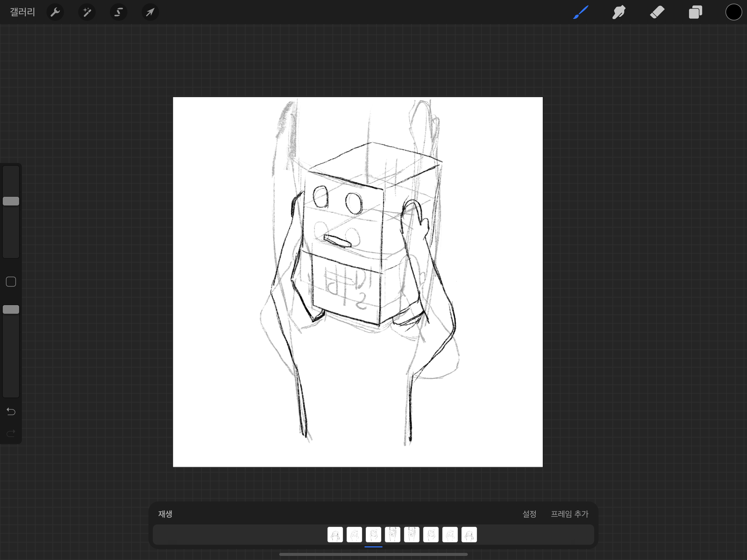Select the Brush tool
Screen dimensions: 747x560
coord(581,13)
